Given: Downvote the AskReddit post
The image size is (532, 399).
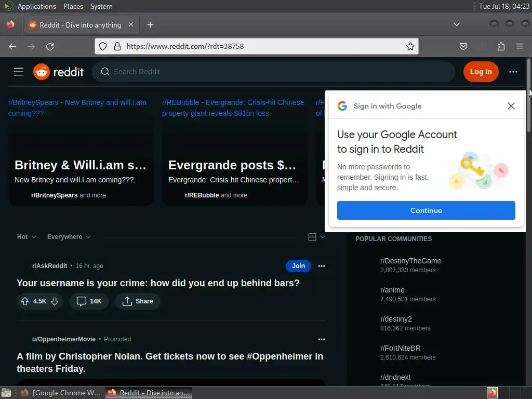Looking at the screenshot, I should click(55, 301).
